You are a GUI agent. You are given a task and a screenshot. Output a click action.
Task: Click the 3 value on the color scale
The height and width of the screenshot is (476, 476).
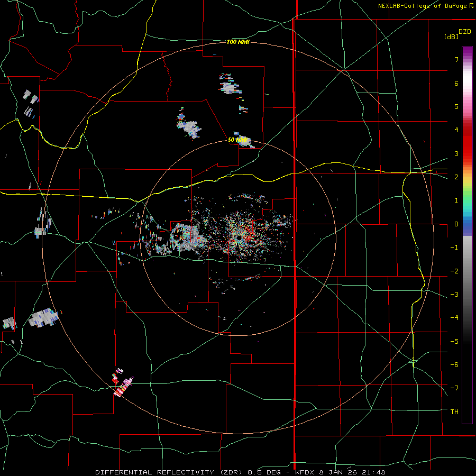point(456,153)
